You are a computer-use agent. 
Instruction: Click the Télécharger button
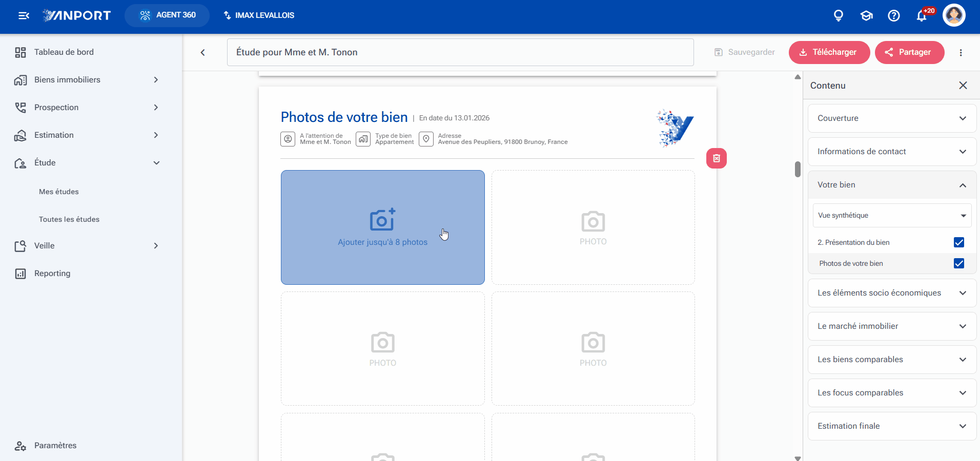click(829, 52)
